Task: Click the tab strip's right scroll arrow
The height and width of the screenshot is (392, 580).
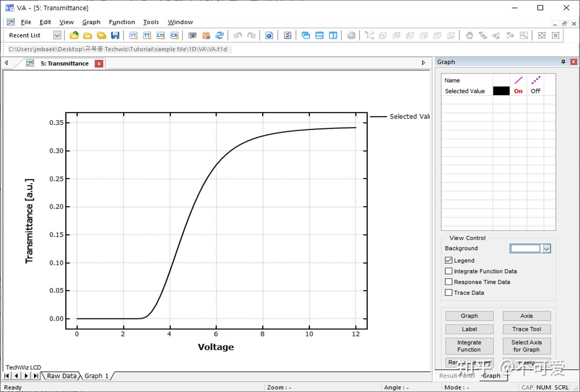Action: (424, 63)
